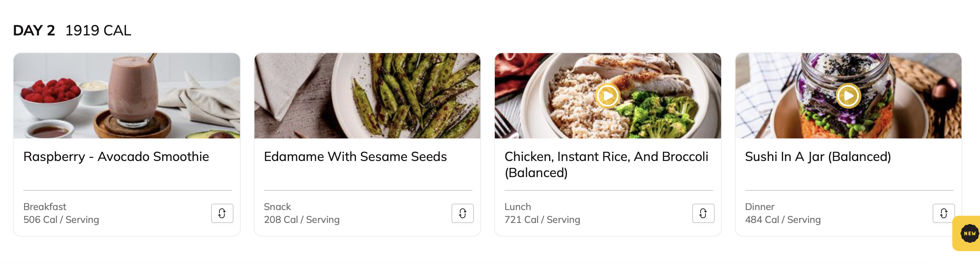980x264 pixels.
Task: Click the 1919 CAL daily total
Action: [x=98, y=31]
